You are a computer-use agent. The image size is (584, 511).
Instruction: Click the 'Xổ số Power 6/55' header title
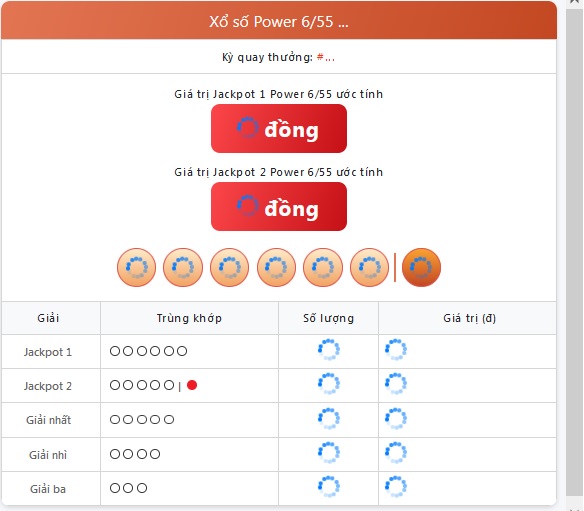(x=279, y=22)
